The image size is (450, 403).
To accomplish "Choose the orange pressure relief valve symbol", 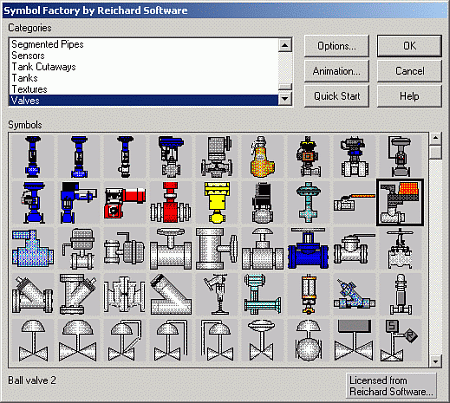I will tap(263, 156).
